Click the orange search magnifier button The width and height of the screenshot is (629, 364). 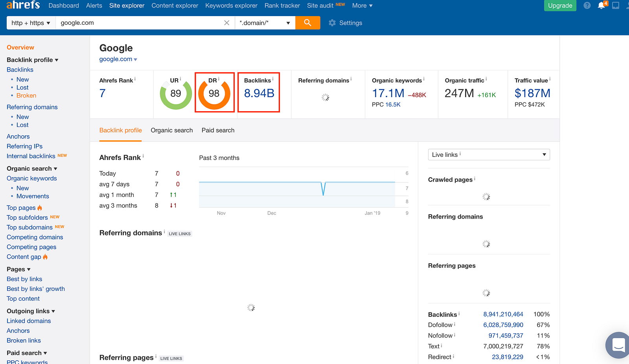307,23
